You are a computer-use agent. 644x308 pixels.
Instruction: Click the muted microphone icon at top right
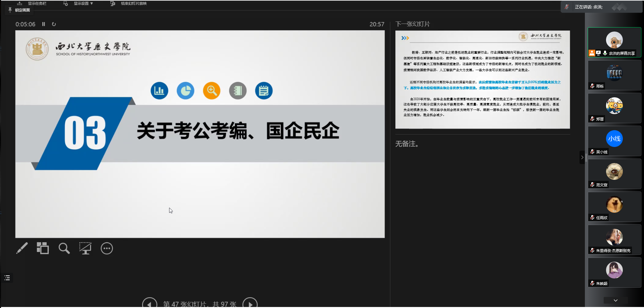[x=567, y=7]
